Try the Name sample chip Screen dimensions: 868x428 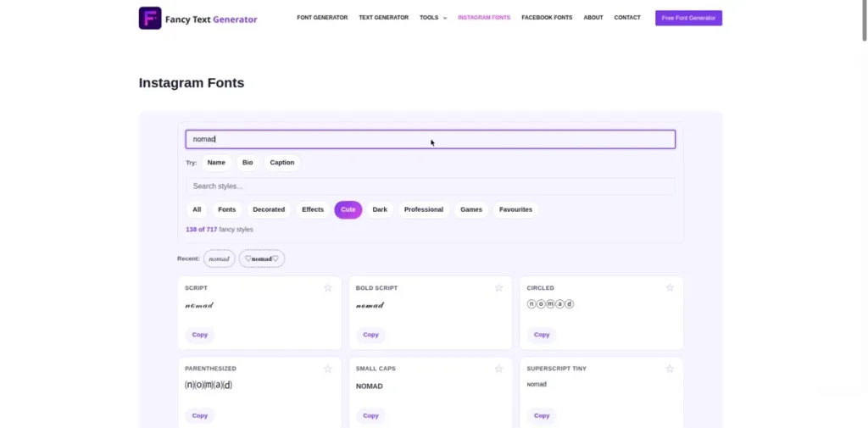[x=216, y=163]
